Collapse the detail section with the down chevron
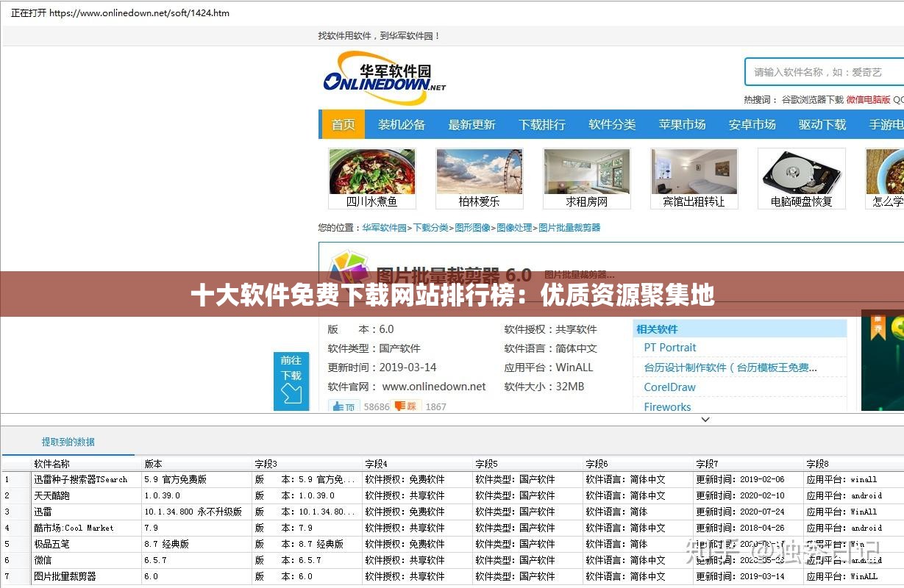The width and height of the screenshot is (904, 588). (x=705, y=419)
